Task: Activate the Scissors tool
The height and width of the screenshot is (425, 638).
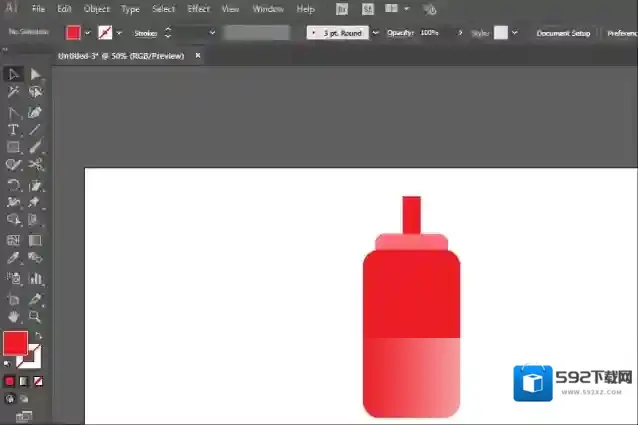Action: point(36,165)
